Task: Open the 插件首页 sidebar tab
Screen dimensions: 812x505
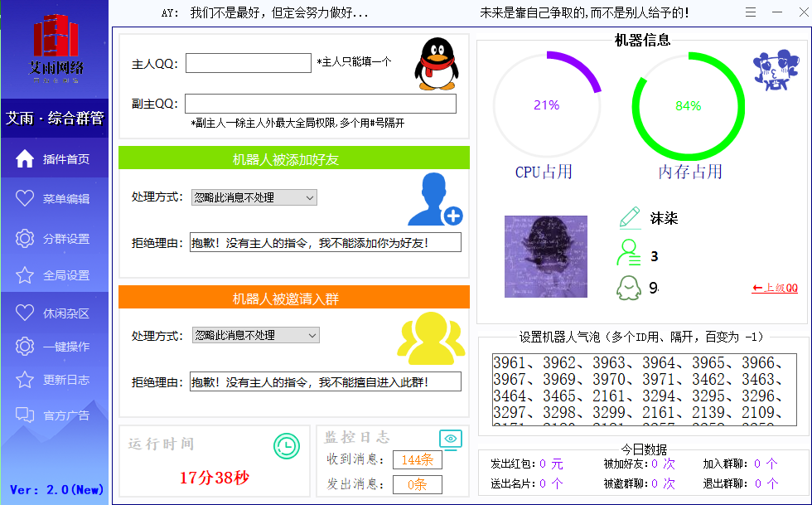Action: (x=55, y=159)
